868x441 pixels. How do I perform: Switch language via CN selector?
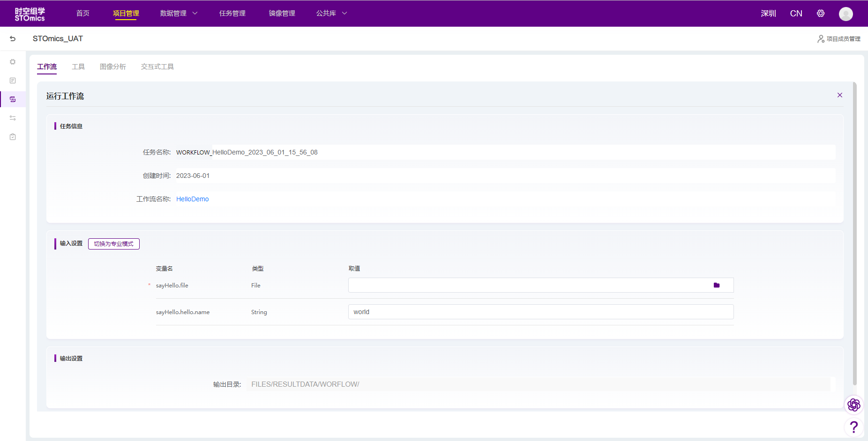coord(796,14)
